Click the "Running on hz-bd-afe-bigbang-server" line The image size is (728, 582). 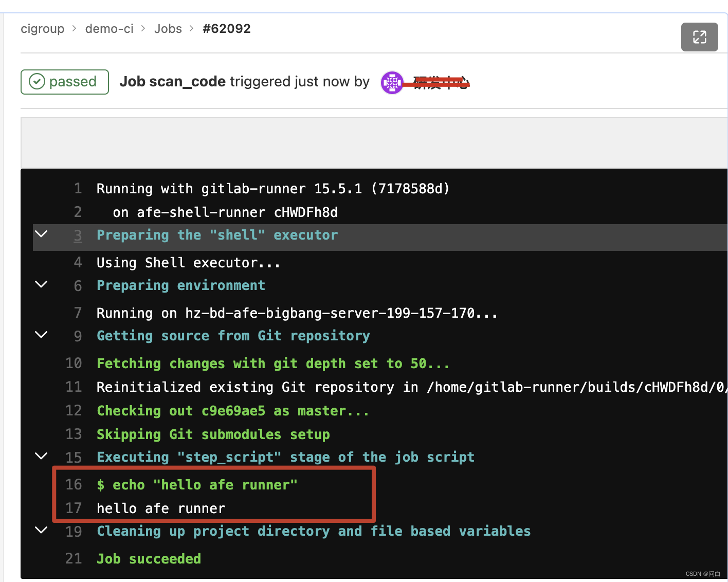[x=297, y=313]
